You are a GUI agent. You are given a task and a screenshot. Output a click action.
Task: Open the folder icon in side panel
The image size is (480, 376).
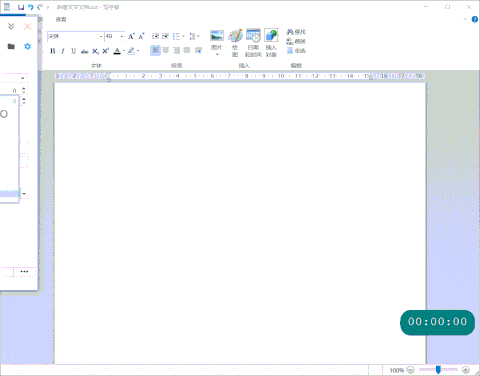[11, 46]
